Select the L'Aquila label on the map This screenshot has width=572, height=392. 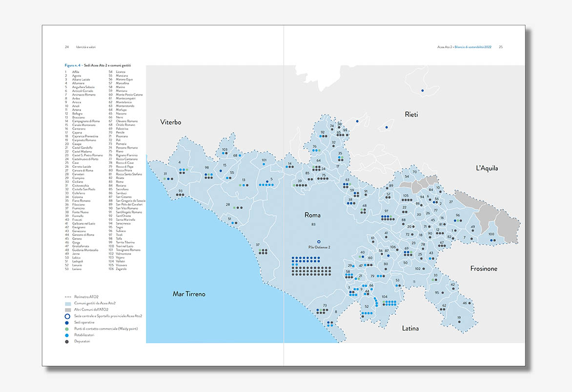[487, 168]
